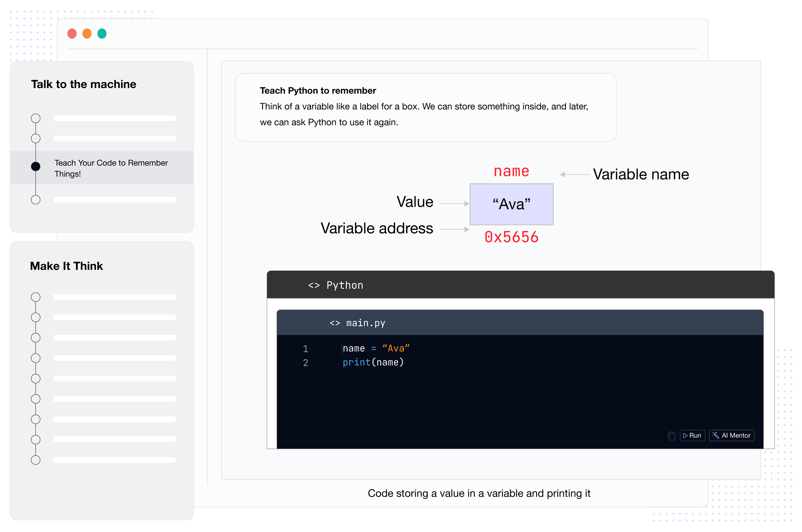Click the green window dot
Screen dimensions: 802x532
pyautogui.click(x=102, y=34)
